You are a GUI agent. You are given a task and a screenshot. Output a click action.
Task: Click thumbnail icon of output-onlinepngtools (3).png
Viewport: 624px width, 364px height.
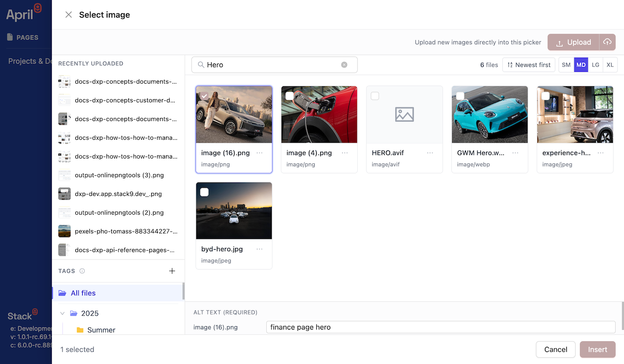pos(64,175)
